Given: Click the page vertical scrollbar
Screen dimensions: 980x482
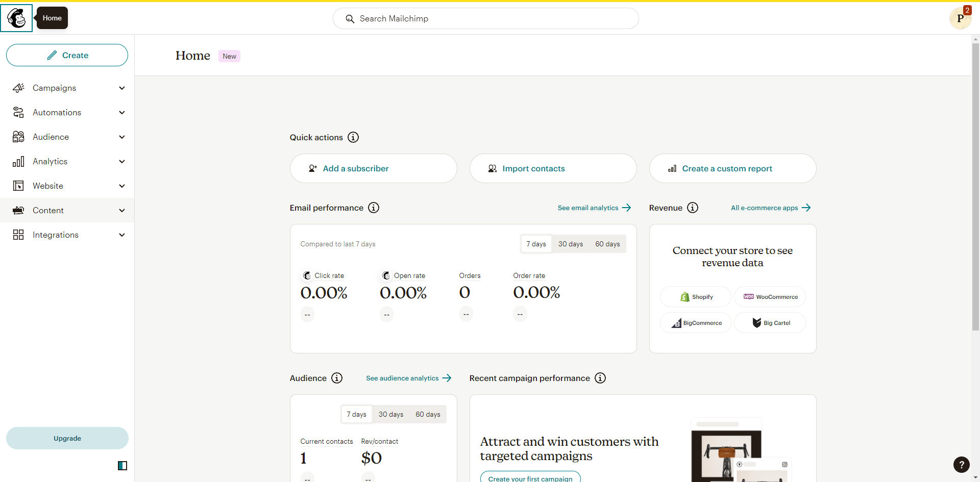Looking at the screenshot, I should (x=975, y=186).
